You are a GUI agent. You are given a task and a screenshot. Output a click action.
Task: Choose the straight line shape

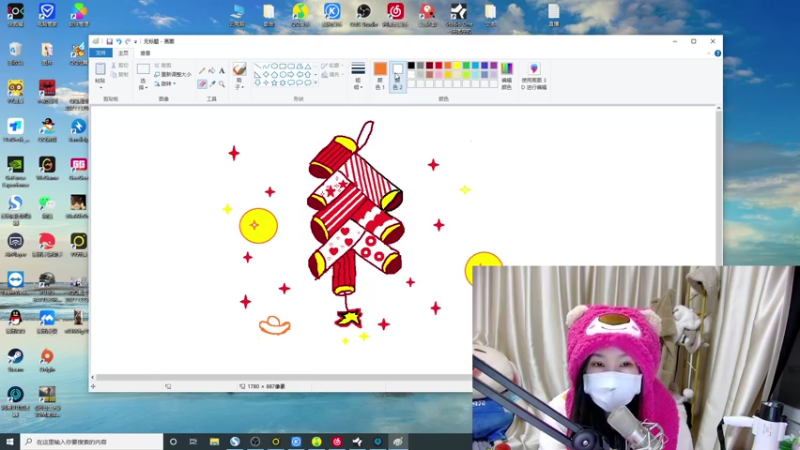[x=258, y=66]
